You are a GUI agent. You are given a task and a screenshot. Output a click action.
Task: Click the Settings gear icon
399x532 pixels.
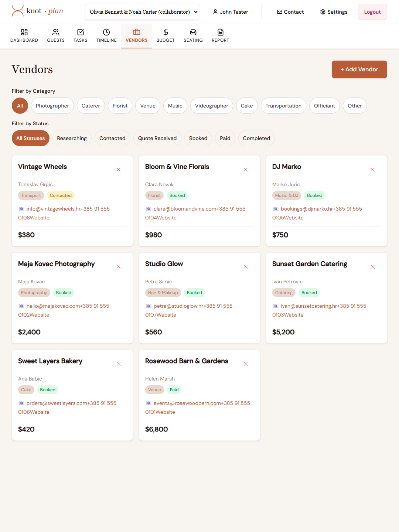click(x=323, y=12)
